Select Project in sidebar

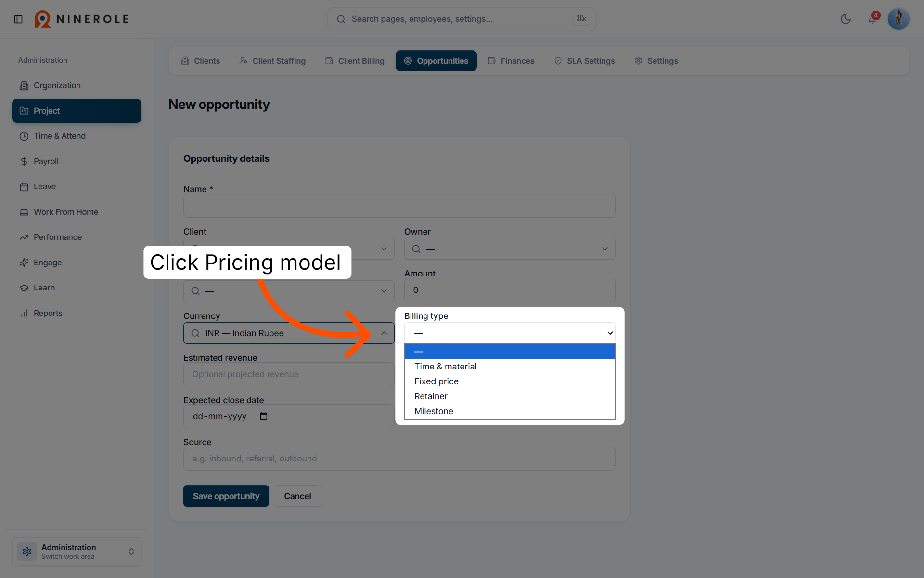coord(77,111)
